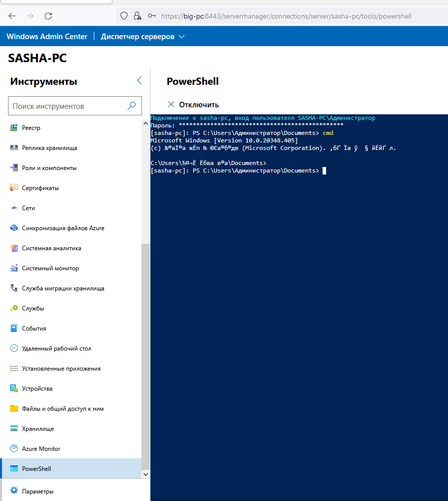Click the Служба миграции хранилища icon
448x501 pixels.
tap(14, 288)
